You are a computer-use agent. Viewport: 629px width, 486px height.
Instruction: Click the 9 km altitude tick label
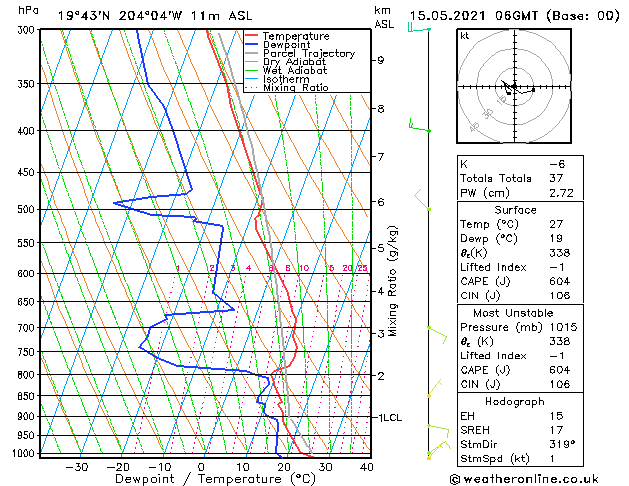[x=381, y=60]
